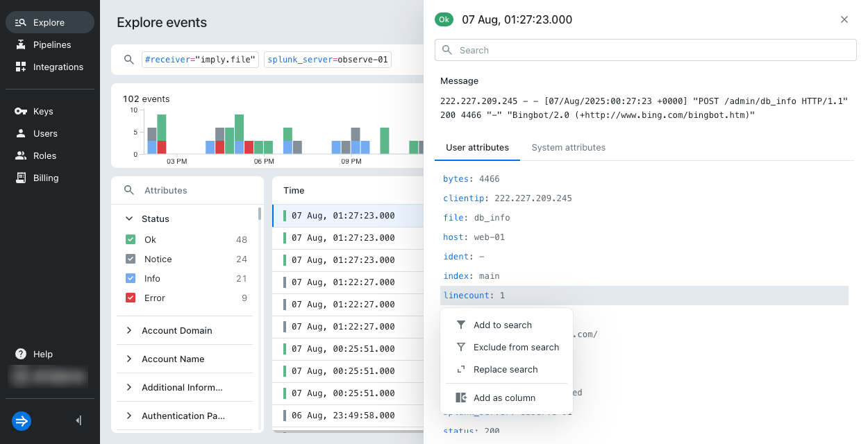868x444 pixels.
Task: Expand the Account Domain group
Action: (129, 331)
